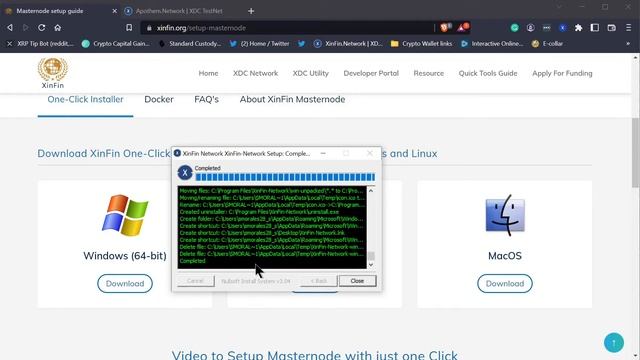Open the extensions puzzle piece icon
Image resolution: width=640 pixels, height=360 pixels.
click(578, 28)
